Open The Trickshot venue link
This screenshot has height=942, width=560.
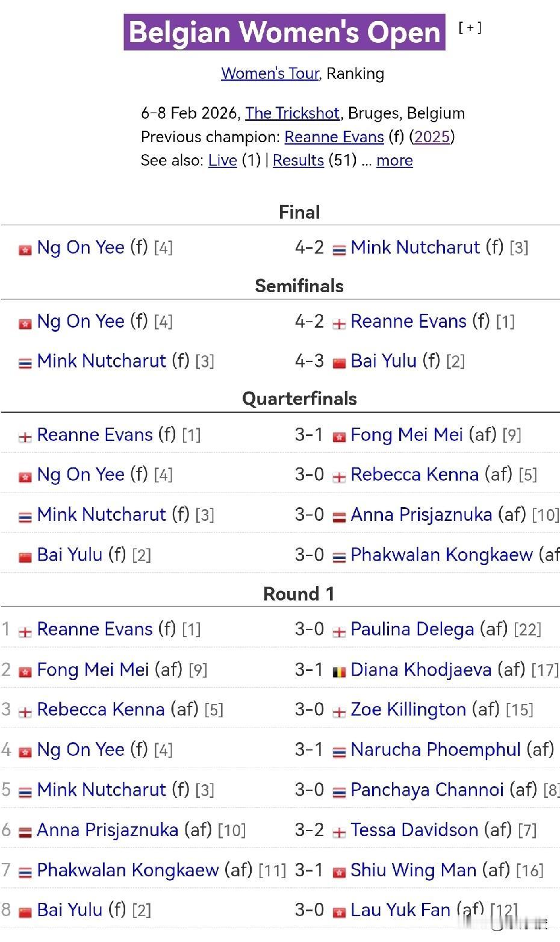(293, 113)
